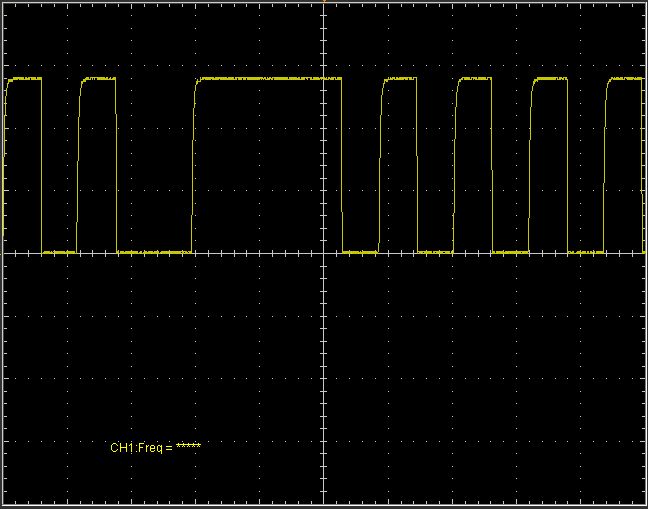Click the vertical center axis above the waveform
This screenshot has height=509, width=648.
324,40
